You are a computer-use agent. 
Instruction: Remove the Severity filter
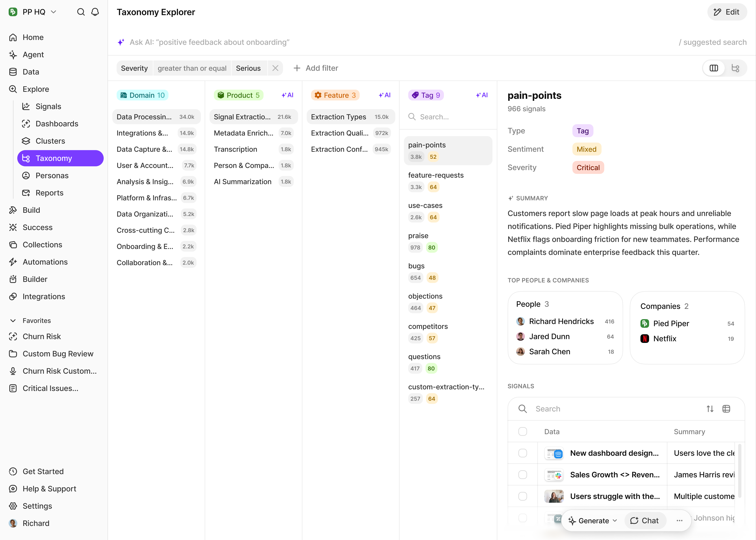coord(275,68)
